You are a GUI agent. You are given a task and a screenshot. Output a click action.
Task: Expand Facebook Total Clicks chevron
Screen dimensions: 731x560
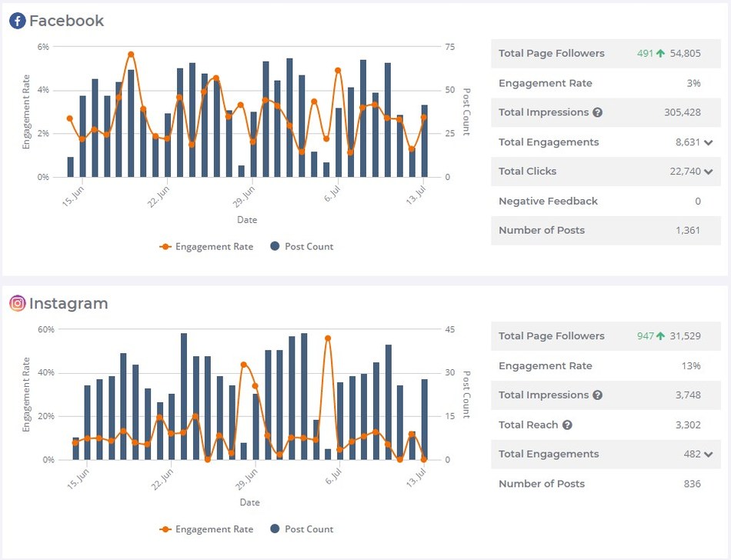click(709, 172)
